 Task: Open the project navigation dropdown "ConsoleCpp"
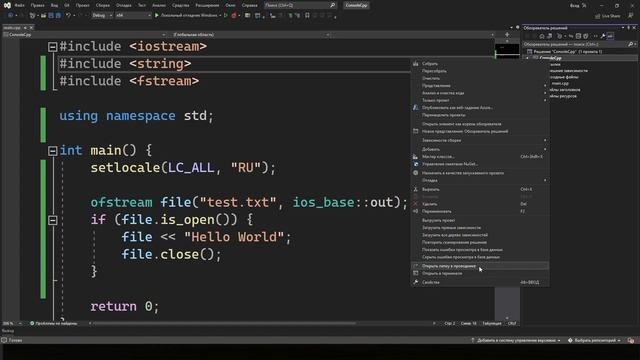click(x=84, y=35)
